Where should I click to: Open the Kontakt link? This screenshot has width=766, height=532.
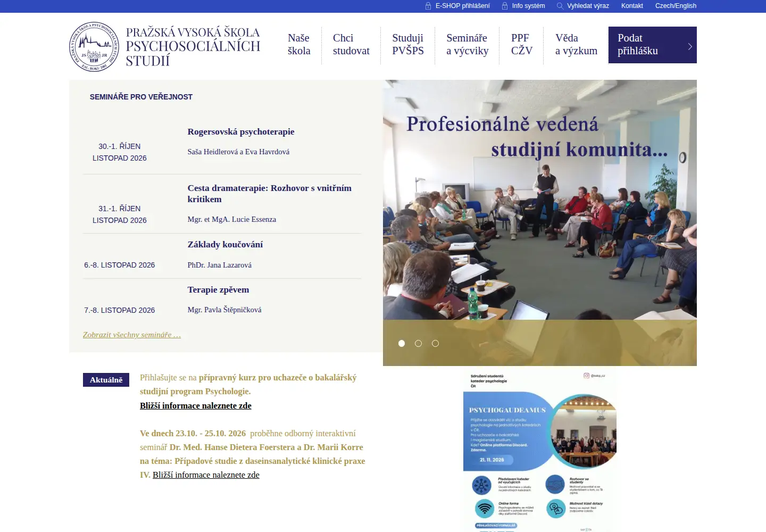(632, 6)
